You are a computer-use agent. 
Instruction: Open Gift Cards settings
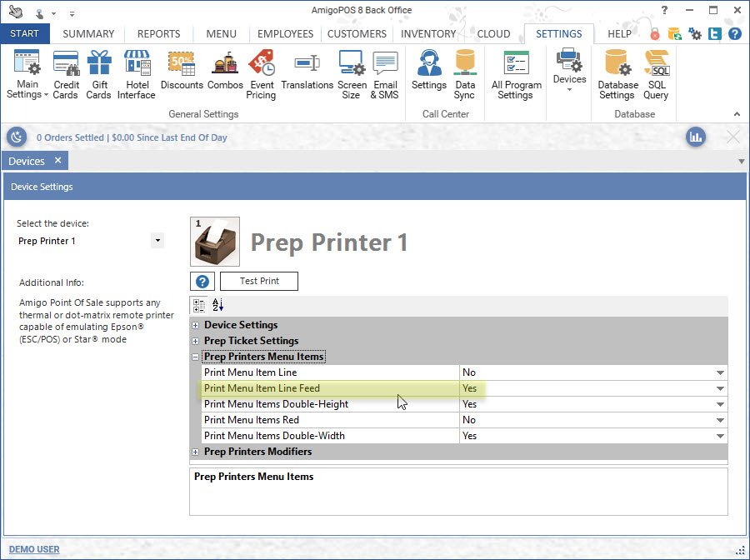[x=98, y=74]
